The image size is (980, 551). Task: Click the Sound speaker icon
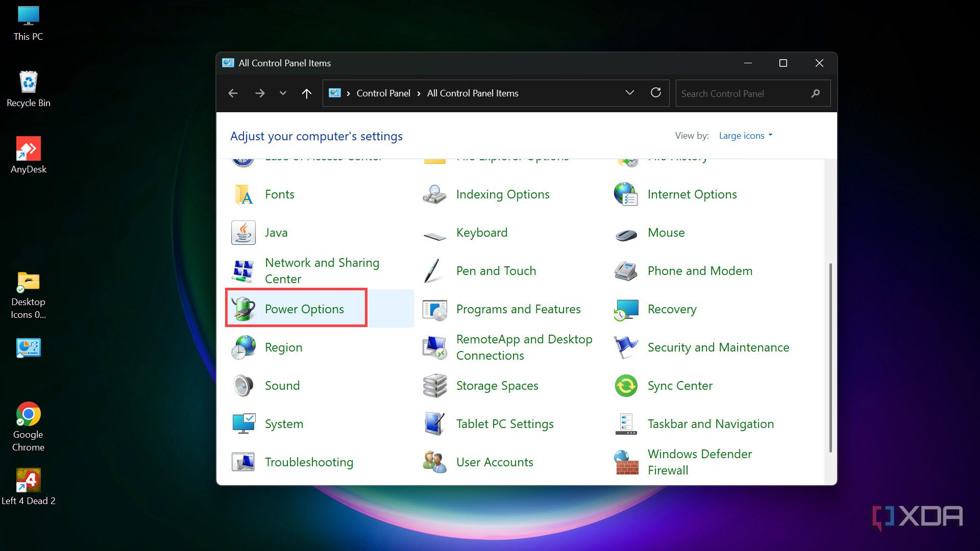point(243,386)
